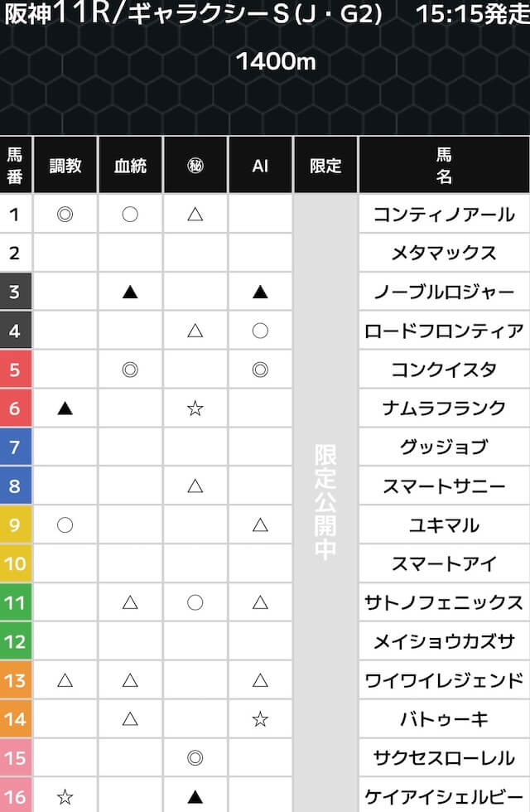Click black triangle in ㊙ column for horse 16
The height and width of the screenshot is (812, 530).
coord(195,796)
